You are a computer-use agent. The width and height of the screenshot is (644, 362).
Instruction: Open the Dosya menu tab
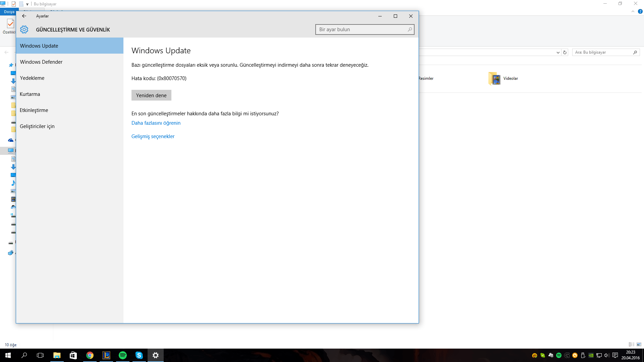[x=9, y=12]
